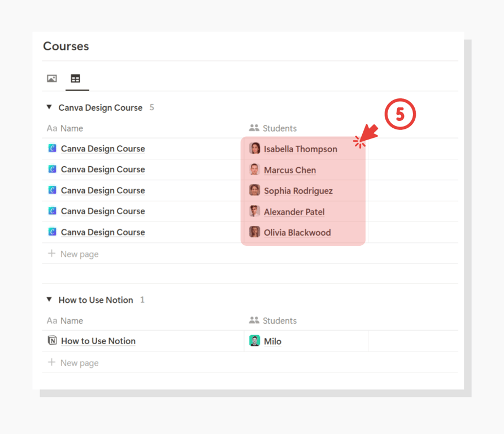This screenshot has width=504, height=434.
Task: Click the Notion icon beside How to Use Notion
Action: [x=52, y=340]
